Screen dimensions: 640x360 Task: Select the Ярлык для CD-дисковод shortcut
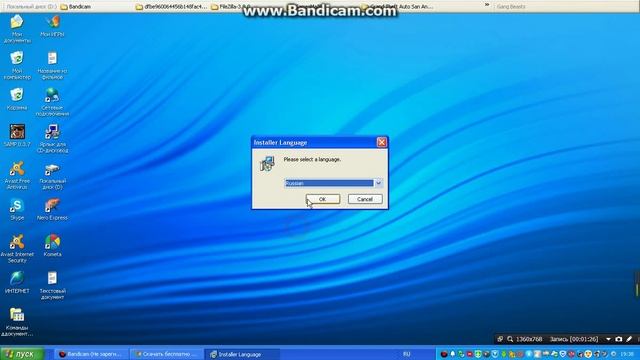(x=52, y=139)
